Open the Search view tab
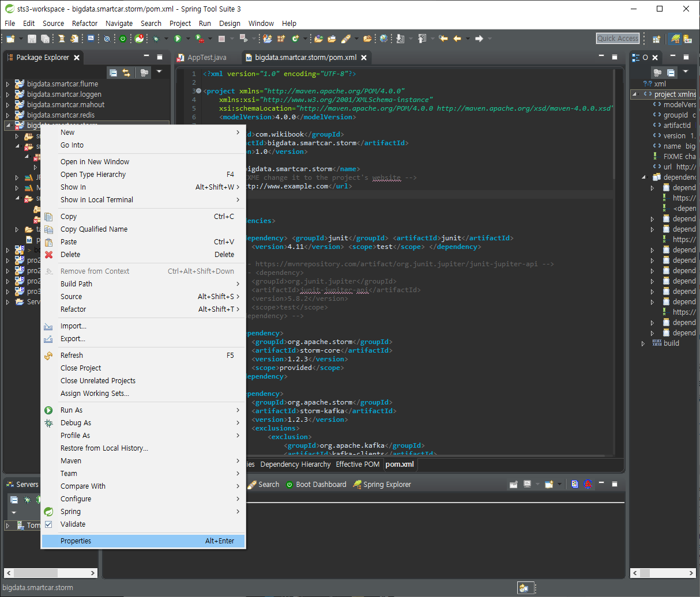The width and height of the screenshot is (700, 597). (263, 485)
